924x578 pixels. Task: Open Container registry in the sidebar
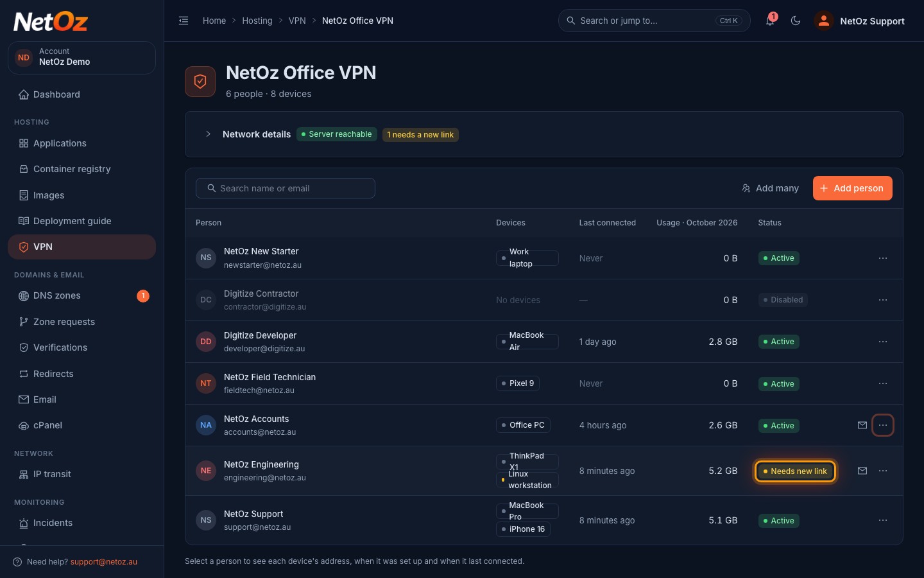[81, 169]
